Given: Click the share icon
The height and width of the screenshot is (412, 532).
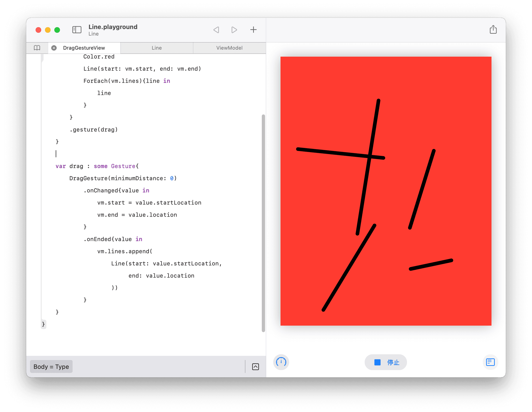Looking at the screenshot, I should [494, 29].
